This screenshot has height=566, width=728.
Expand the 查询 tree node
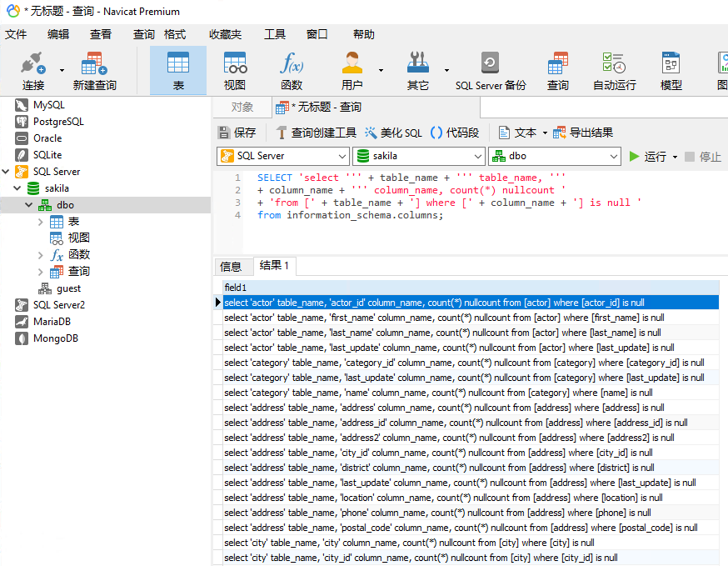coord(40,272)
